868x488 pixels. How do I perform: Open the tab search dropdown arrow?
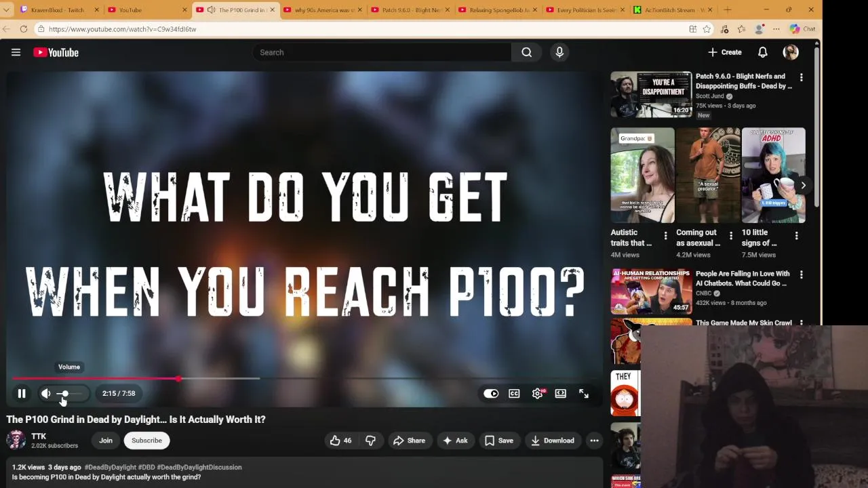6,9
